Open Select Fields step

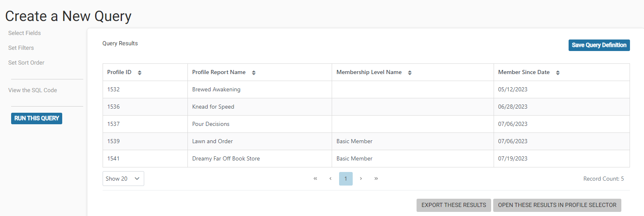pyautogui.click(x=24, y=33)
